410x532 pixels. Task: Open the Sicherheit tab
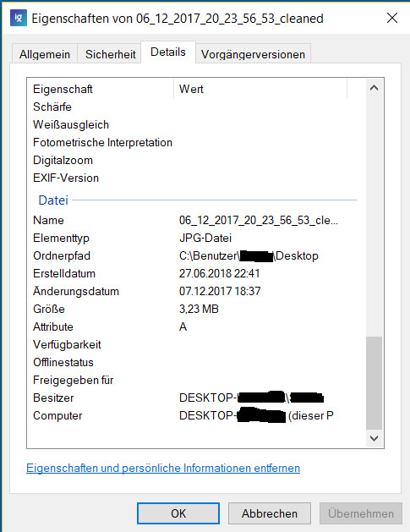(110, 54)
